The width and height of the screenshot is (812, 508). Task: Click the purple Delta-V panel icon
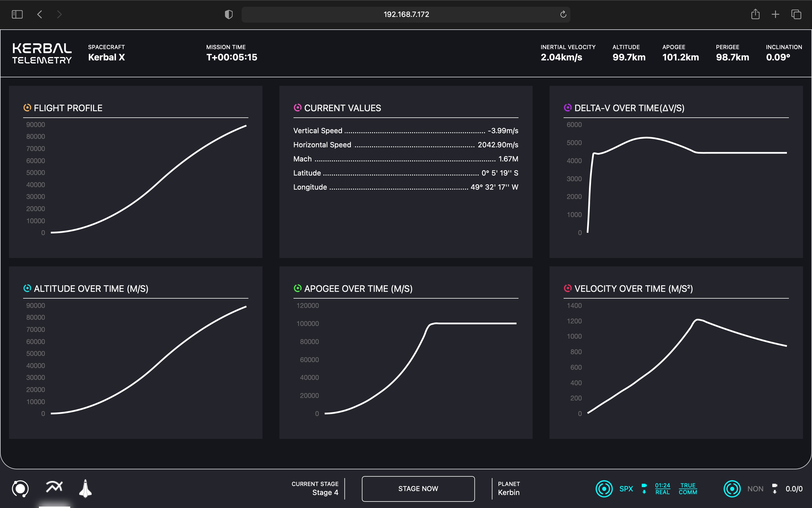[567, 108]
